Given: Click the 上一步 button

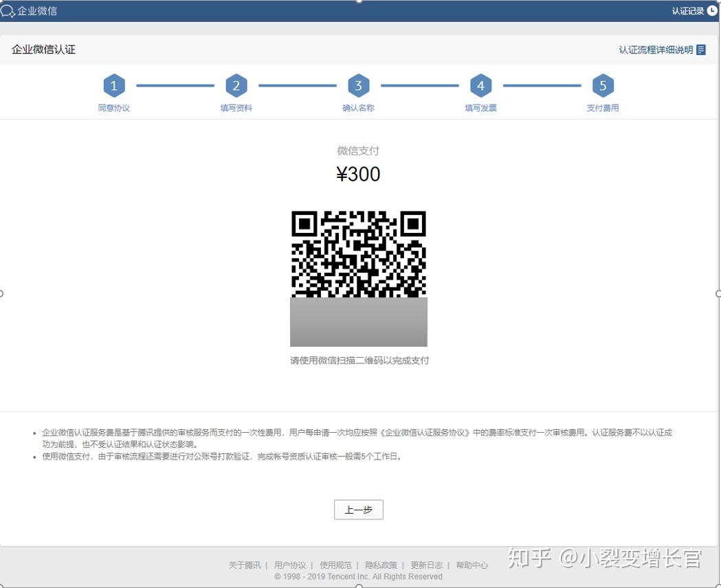Looking at the screenshot, I should (x=358, y=509).
